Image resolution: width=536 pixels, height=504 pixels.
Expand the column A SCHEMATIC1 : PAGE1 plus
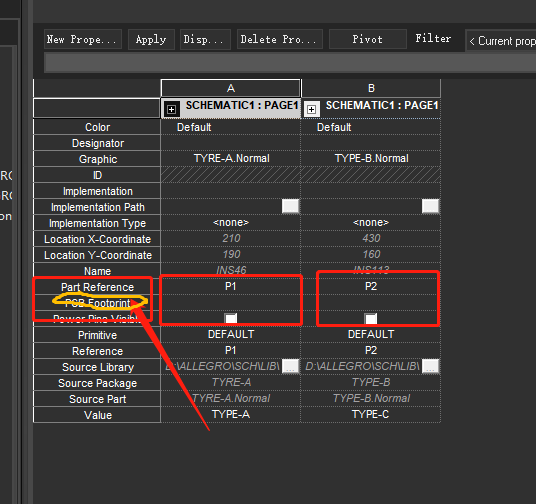[x=171, y=109]
